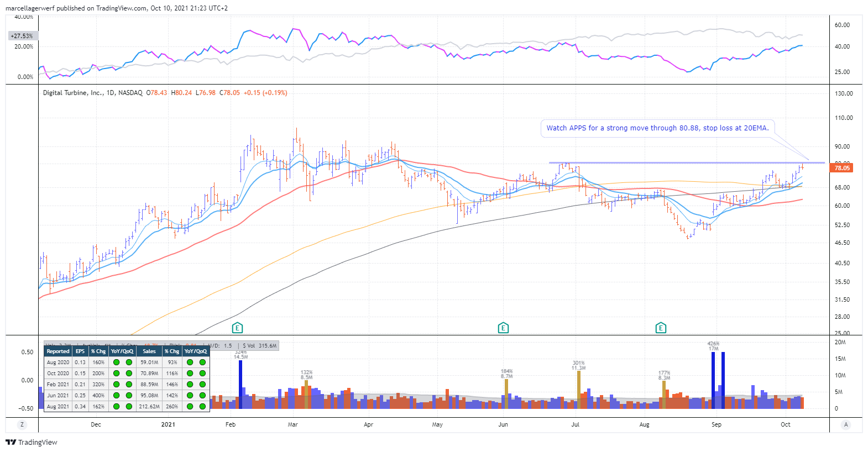Click the Reported column header
The width and height of the screenshot is (868, 452).
tap(58, 351)
